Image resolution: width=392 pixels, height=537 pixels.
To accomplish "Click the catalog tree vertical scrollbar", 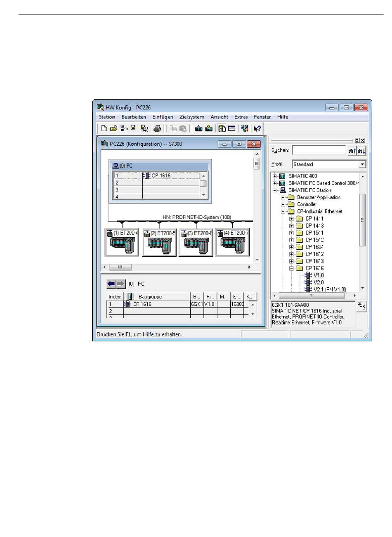I will point(363,231).
